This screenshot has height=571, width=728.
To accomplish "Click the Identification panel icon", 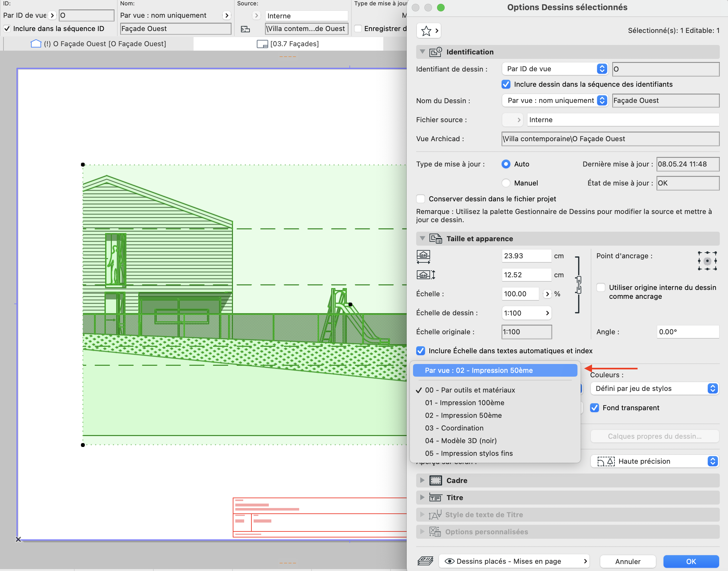I will click(436, 52).
